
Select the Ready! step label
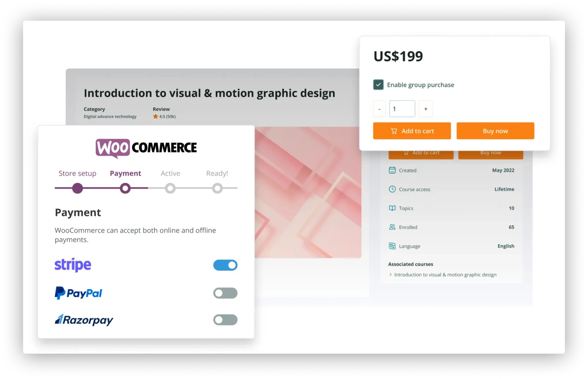pos(217,173)
